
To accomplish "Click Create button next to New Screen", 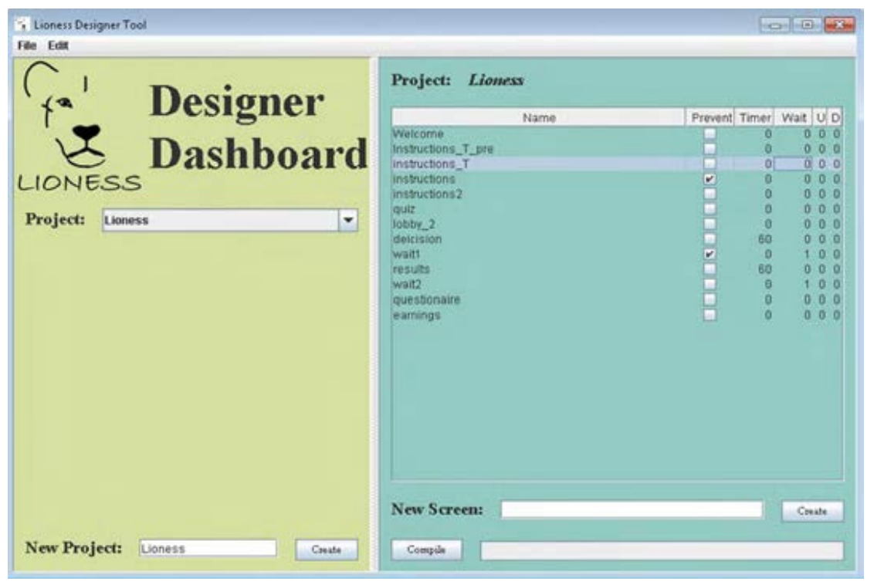I will (x=812, y=511).
